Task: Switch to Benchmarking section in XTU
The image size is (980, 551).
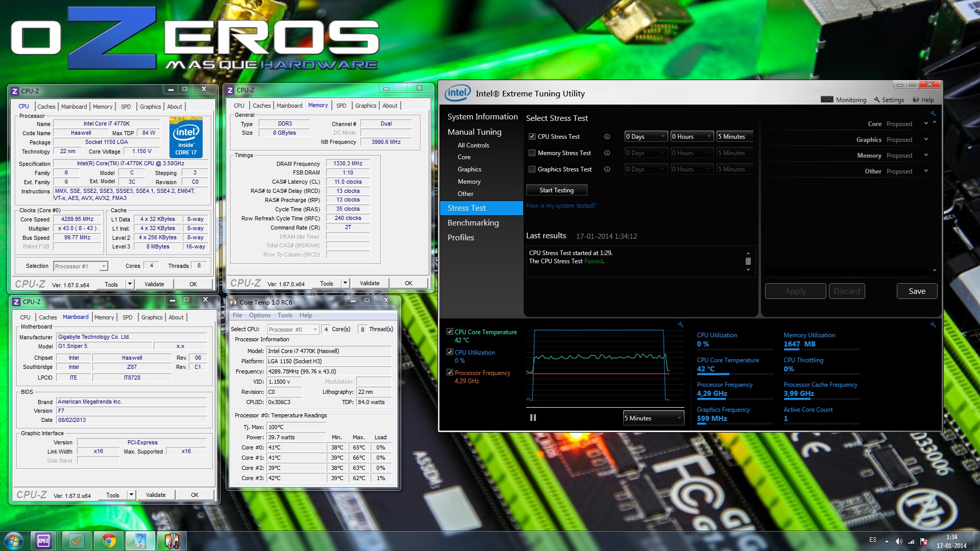Action: [473, 223]
